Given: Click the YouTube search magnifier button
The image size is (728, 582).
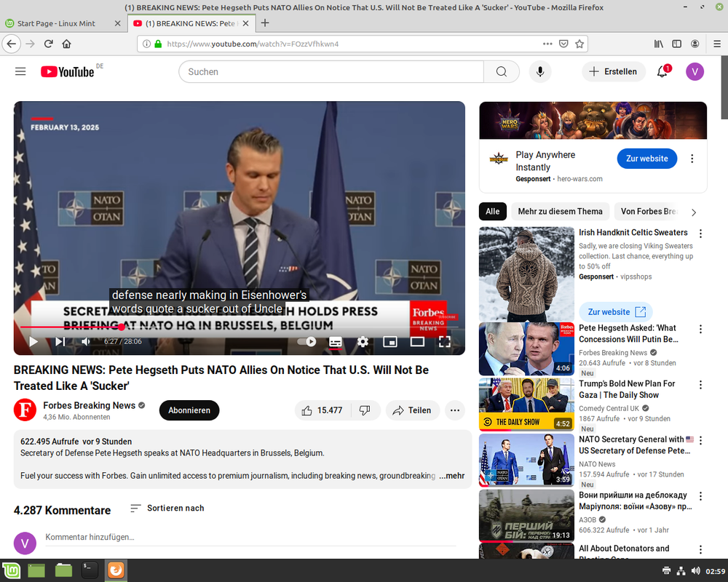Looking at the screenshot, I should [502, 71].
